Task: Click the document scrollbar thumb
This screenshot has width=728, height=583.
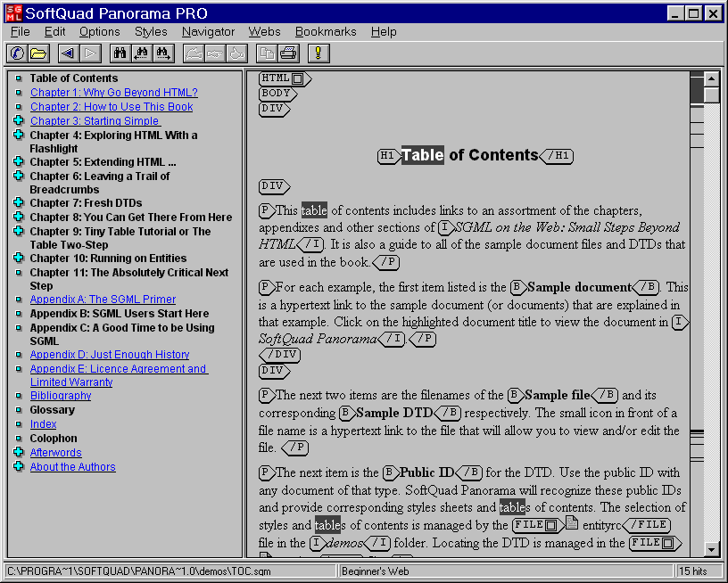Action: point(712,94)
